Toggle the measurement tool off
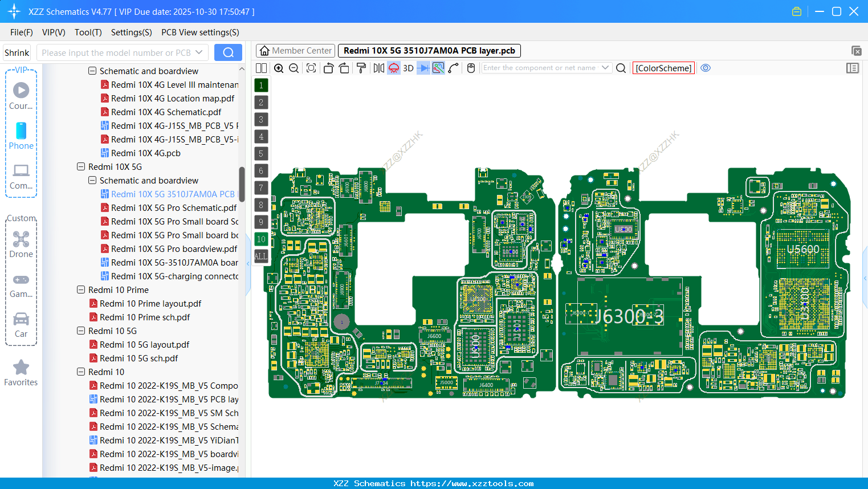Image resolution: width=868 pixels, height=489 pixels. click(437, 68)
